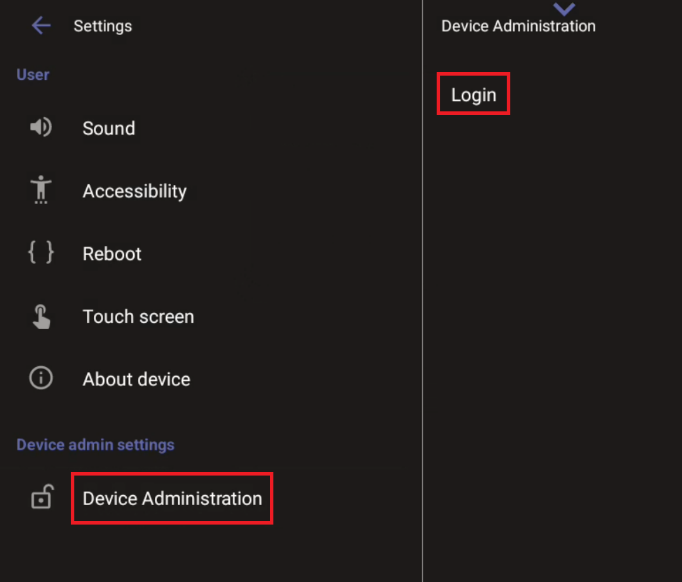The image size is (682, 582).
Task: Go back using the arrow icon
Action: (x=41, y=26)
